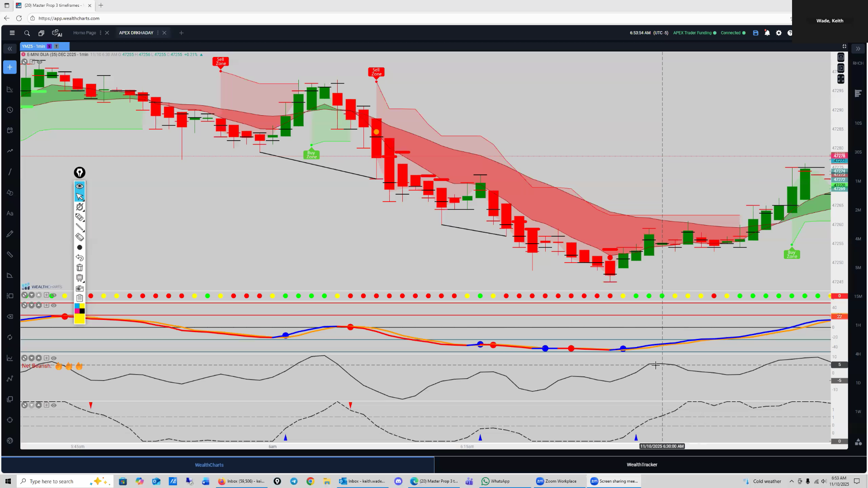Open settings gear in top bar
This screenshot has width=868, height=488.
point(778,33)
